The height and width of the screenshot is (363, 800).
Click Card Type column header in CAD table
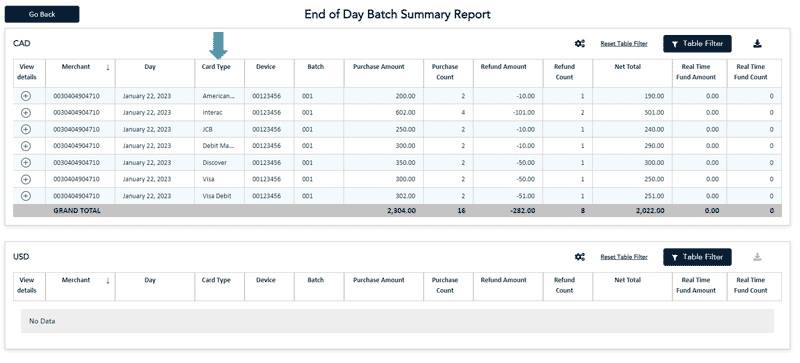[x=216, y=67]
